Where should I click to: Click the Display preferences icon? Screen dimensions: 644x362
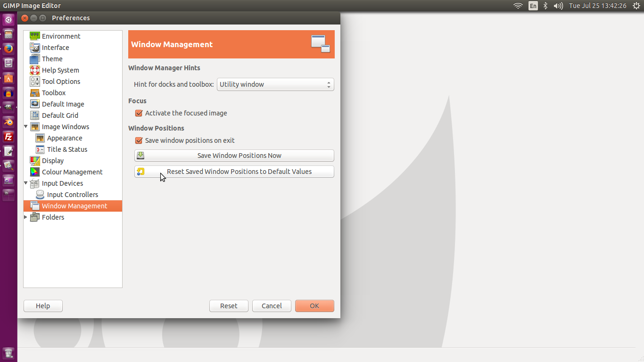click(x=35, y=161)
